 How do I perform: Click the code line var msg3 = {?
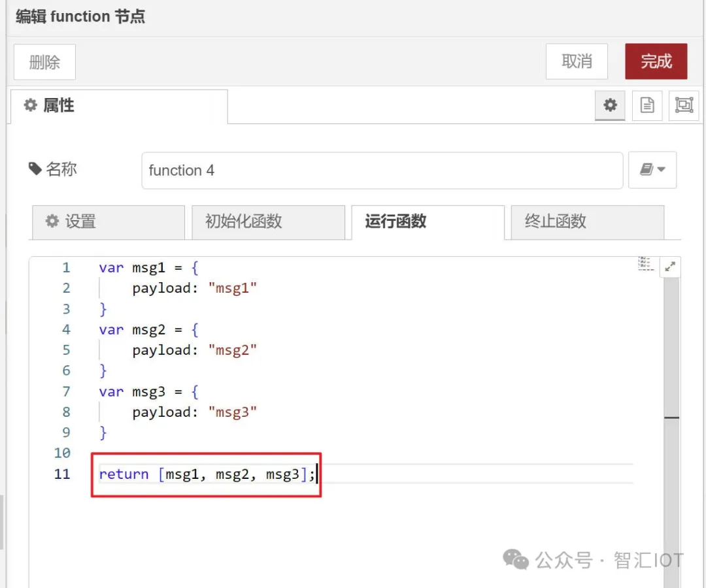148,392
